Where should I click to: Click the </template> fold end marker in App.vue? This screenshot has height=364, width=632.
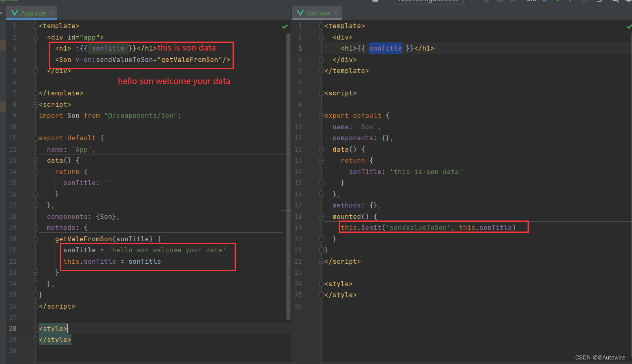(35, 93)
